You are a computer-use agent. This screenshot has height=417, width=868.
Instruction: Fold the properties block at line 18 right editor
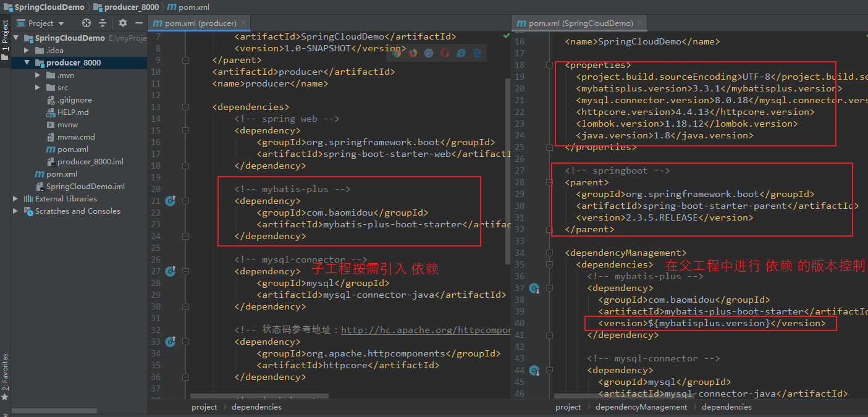tap(550, 65)
